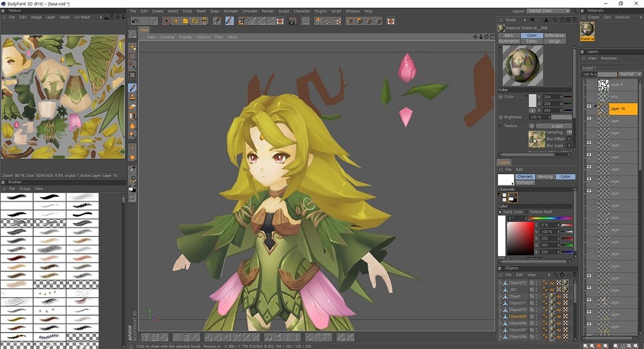This screenshot has height=349, width=644.
Task: Click the texture tag icon on the Object072 row
Action: point(565,283)
